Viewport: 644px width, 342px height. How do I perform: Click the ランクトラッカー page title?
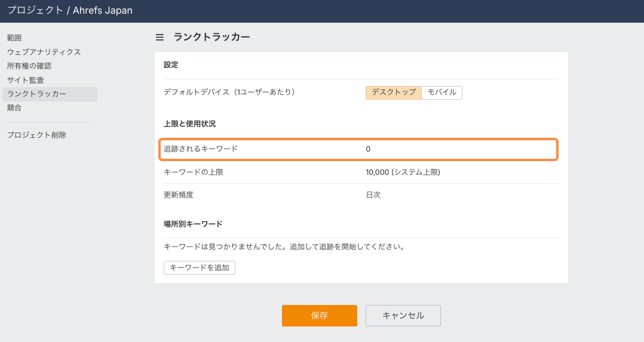211,37
